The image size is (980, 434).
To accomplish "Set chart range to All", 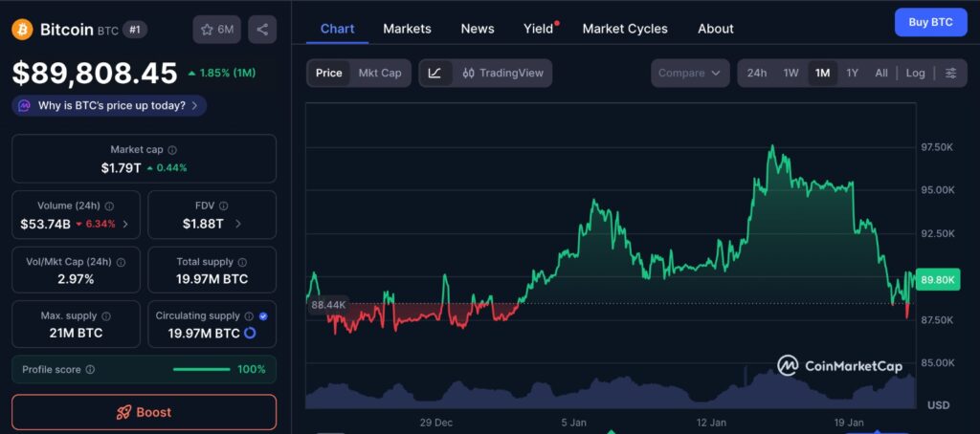I will (881, 73).
